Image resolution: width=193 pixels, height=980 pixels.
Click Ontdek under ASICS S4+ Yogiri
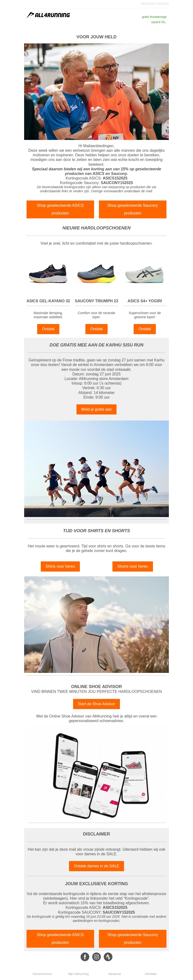click(145, 329)
